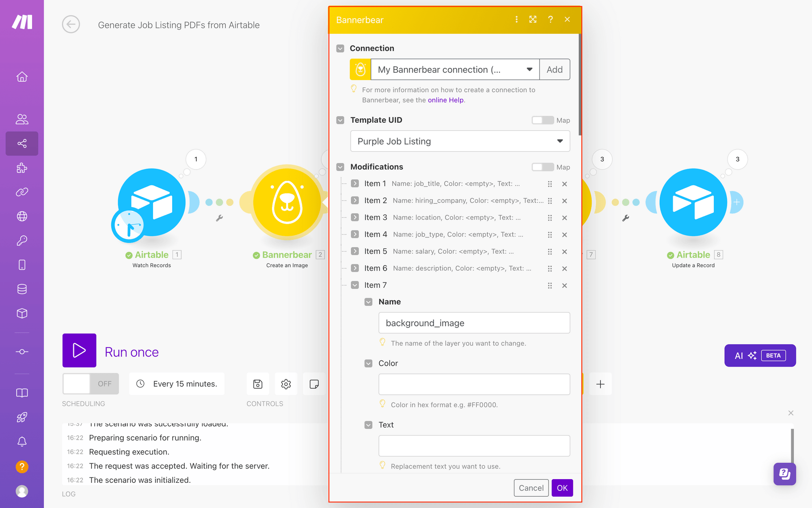Open the online Help link for Bannerbear
Image resolution: width=812 pixels, height=508 pixels.
pos(445,100)
